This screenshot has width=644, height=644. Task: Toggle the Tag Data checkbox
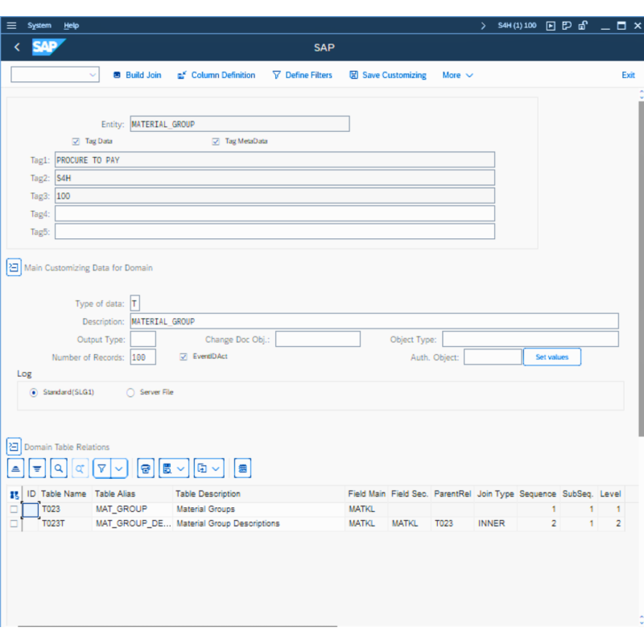[x=76, y=141]
